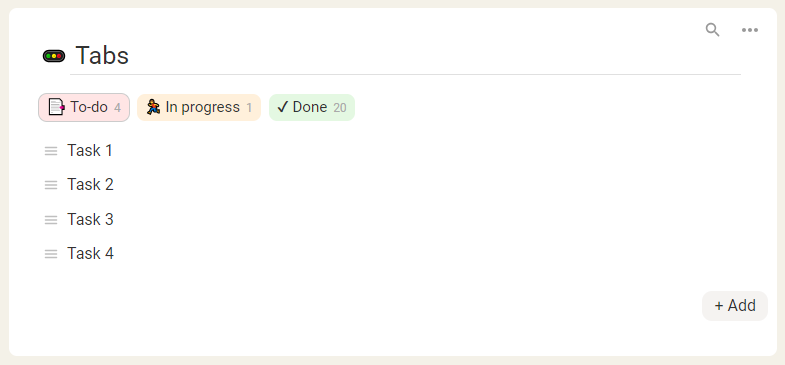Click the drag handle next to Task 1

pyautogui.click(x=51, y=151)
